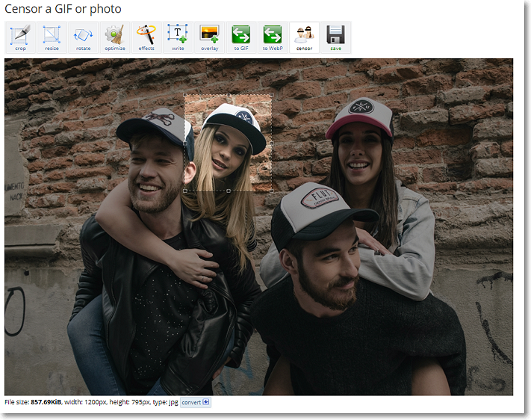Click the 'Censor a GIF or photo' heading

(x=63, y=9)
